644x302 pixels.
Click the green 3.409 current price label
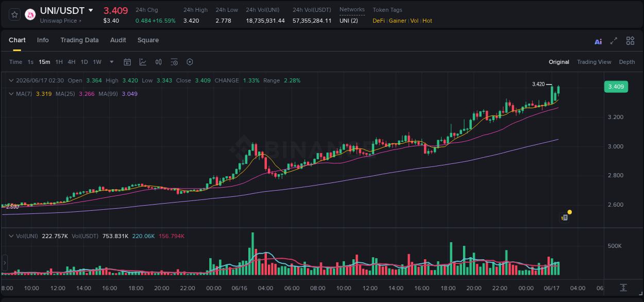(x=616, y=87)
